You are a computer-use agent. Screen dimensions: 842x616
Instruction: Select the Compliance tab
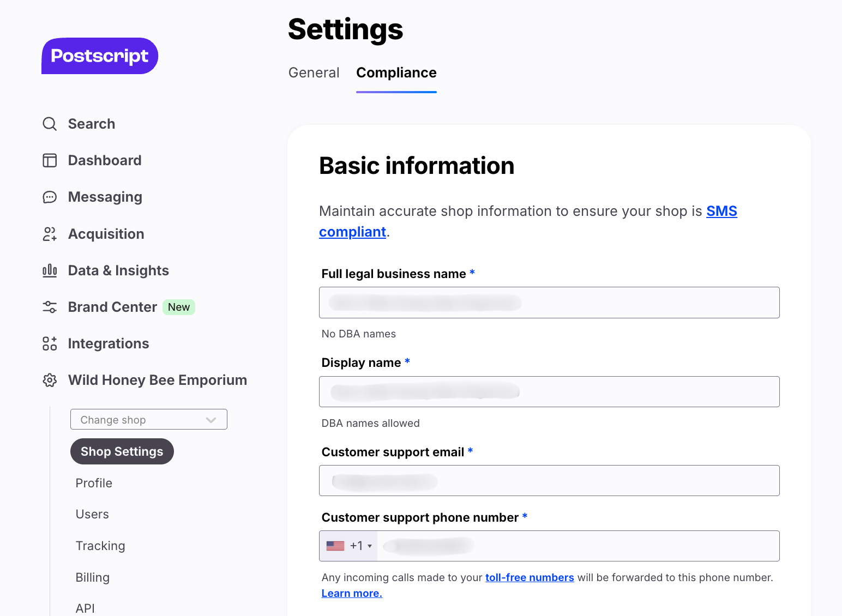point(396,73)
